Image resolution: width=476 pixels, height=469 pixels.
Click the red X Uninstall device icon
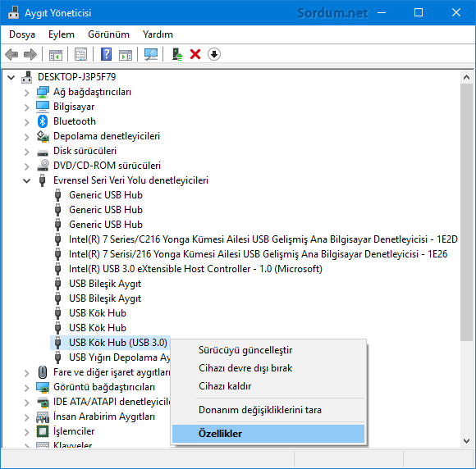click(x=195, y=55)
